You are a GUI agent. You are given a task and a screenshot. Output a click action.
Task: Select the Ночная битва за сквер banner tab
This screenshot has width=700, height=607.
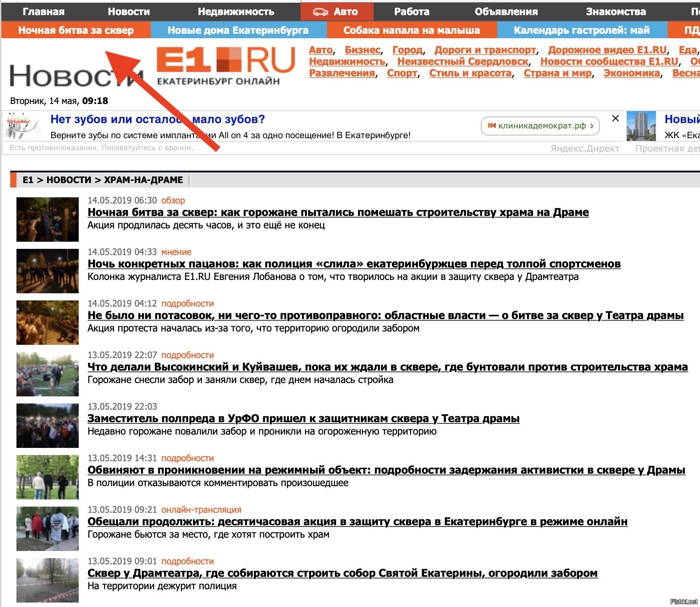76,30
